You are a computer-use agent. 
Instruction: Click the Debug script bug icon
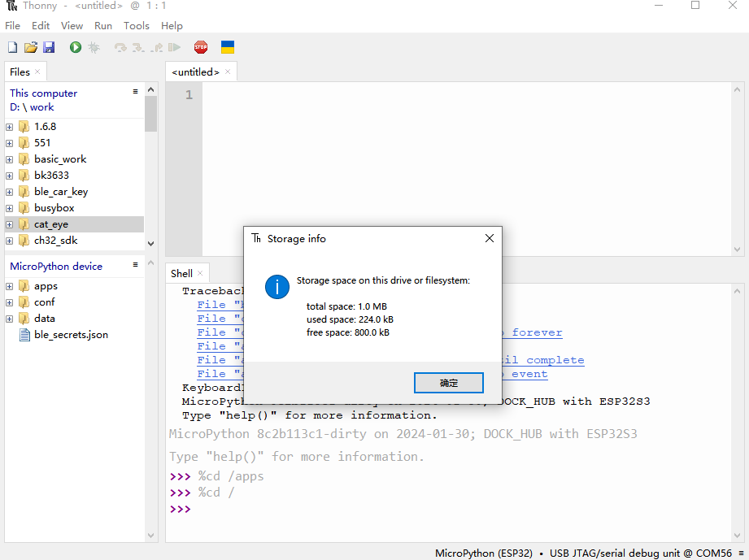pos(94,48)
